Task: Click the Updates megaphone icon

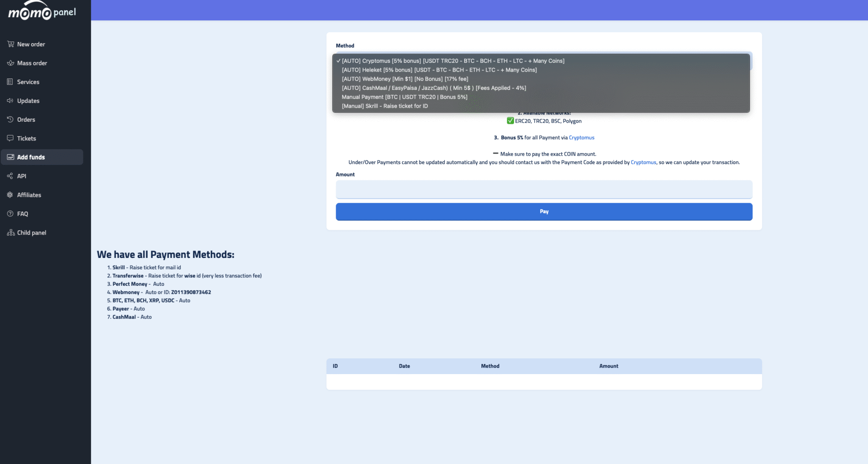Action: tap(10, 101)
